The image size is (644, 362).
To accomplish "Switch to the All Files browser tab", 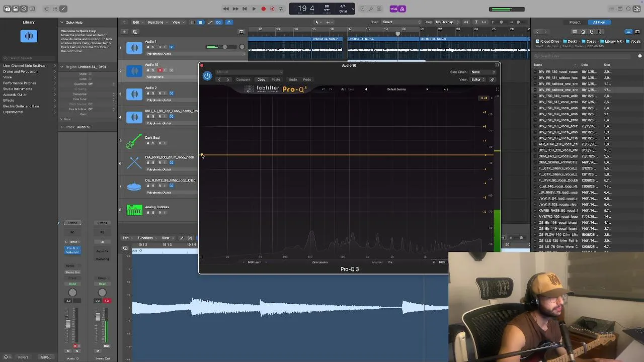I will [599, 22].
